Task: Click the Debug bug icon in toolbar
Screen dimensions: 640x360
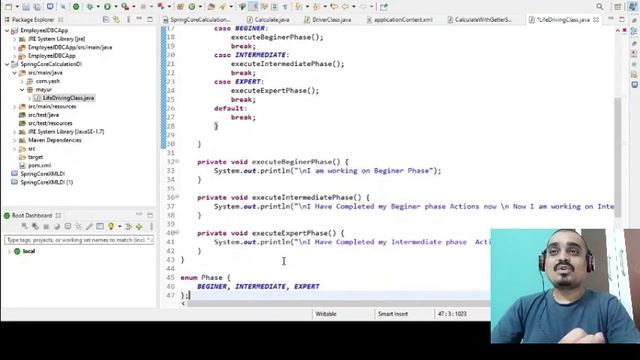Action: click(90, 7)
